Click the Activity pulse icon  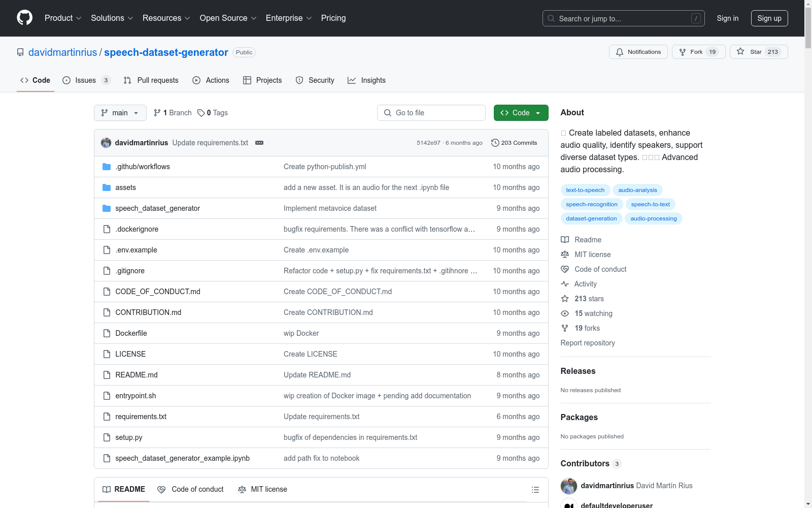(565, 284)
